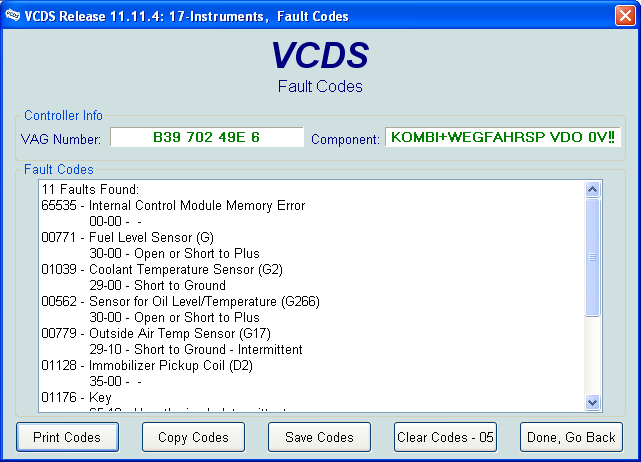Click the VAG Number field

207,137
